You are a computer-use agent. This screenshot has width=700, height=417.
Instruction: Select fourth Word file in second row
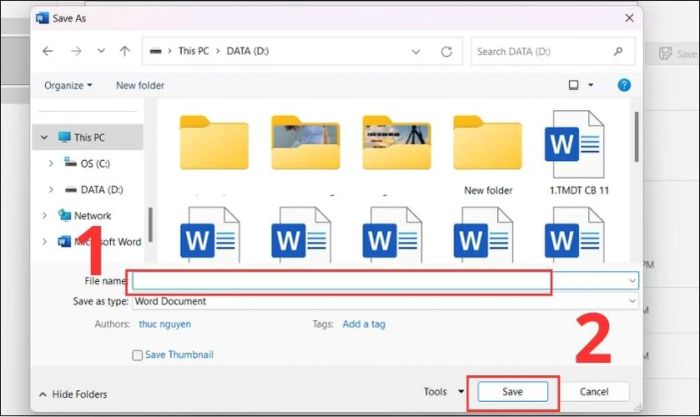click(x=483, y=234)
